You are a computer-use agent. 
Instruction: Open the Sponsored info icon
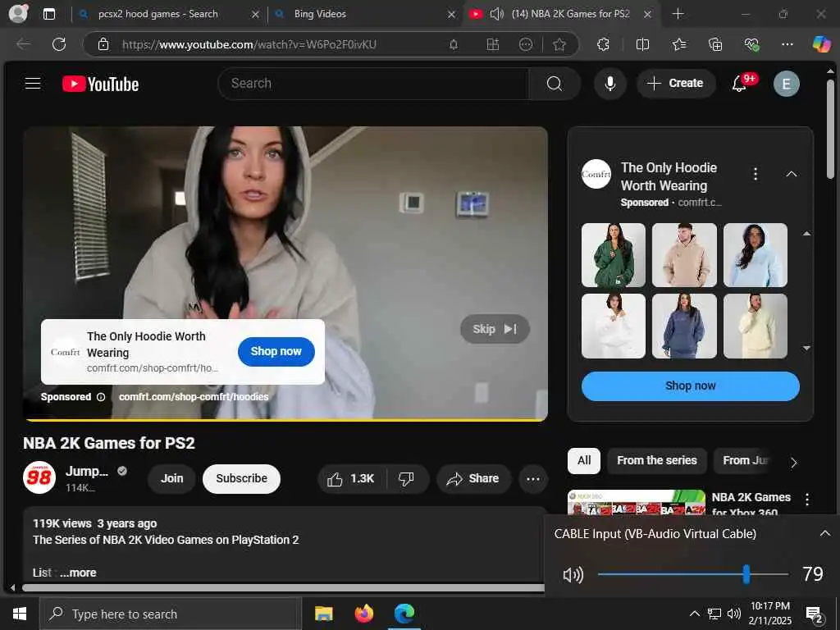[101, 397]
